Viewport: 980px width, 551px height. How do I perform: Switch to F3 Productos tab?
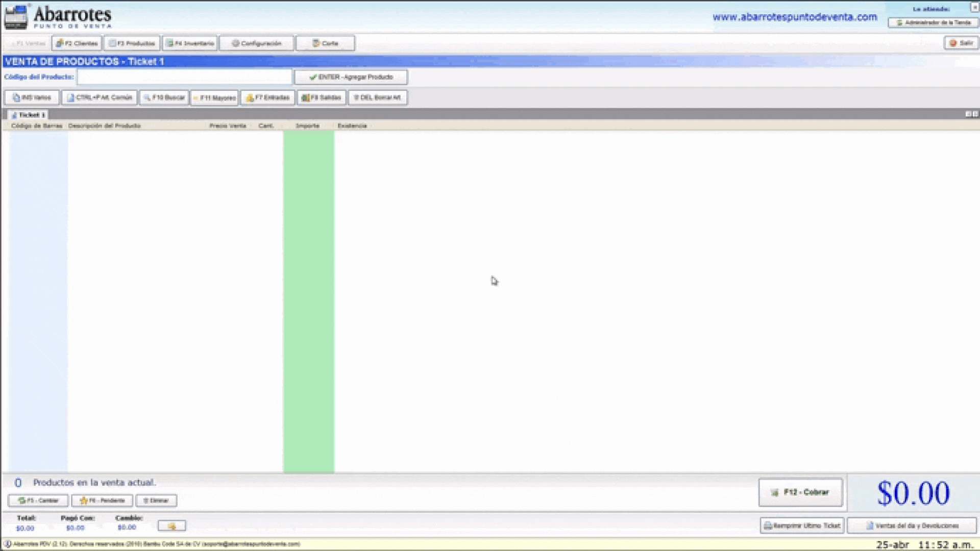pyautogui.click(x=132, y=43)
